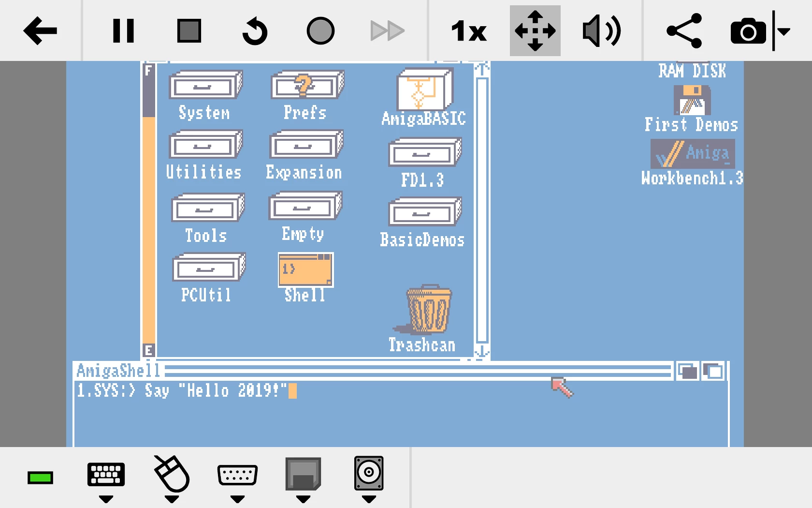Enable fast-forward mode
This screenshot has height=508, width=812.
click(387, 31)
